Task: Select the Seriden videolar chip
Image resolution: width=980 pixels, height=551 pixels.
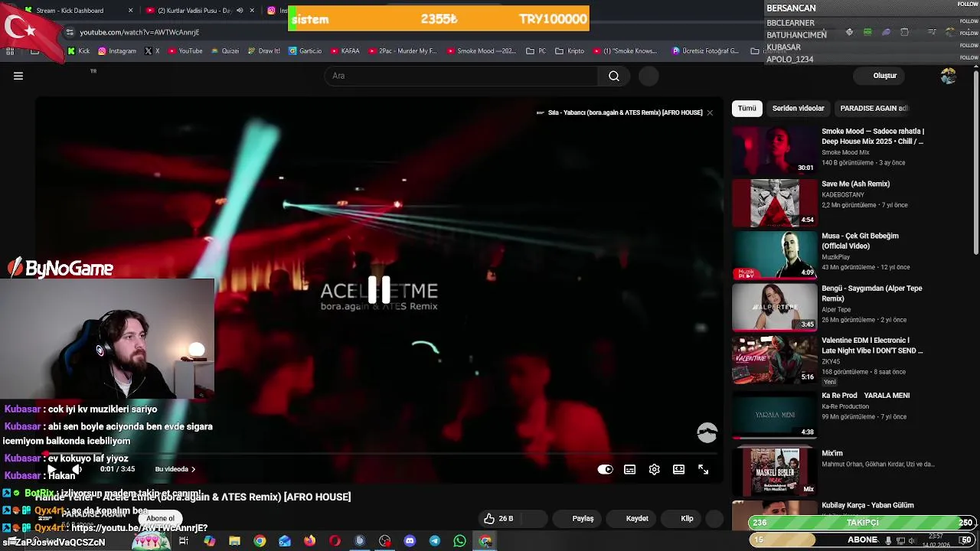Action: pos(798,109)
